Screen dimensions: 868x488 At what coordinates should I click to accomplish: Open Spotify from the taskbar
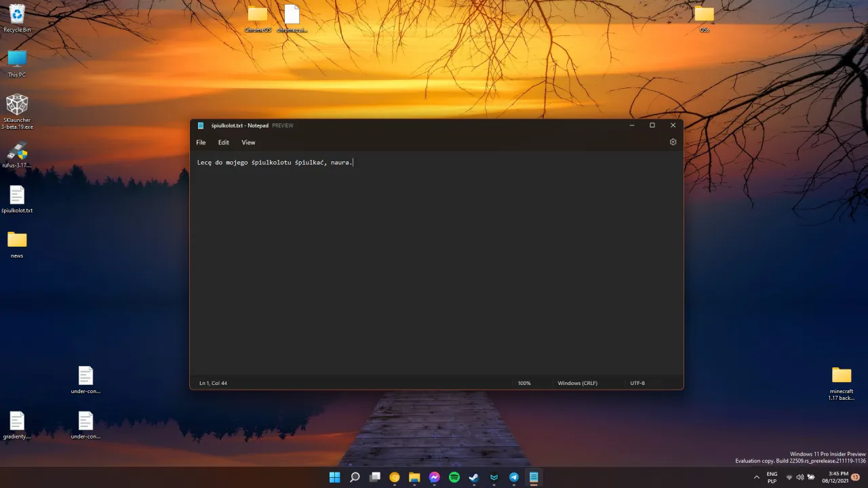[454, 477]
